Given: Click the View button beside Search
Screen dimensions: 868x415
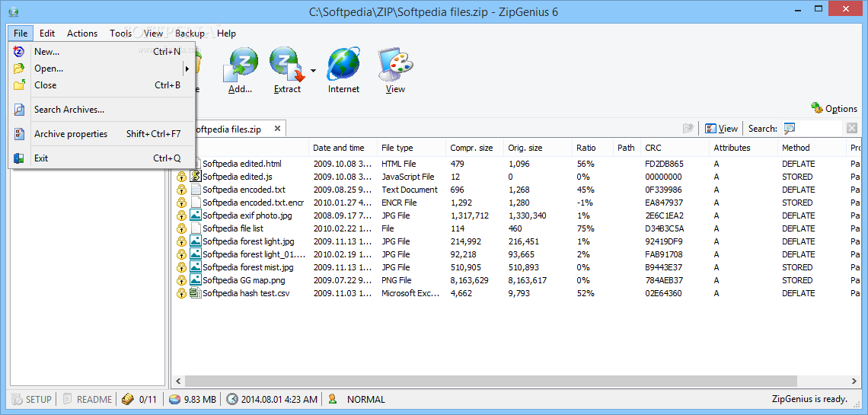Looking at the screenshot, I should pyautogui.click(x=721, y=129).
